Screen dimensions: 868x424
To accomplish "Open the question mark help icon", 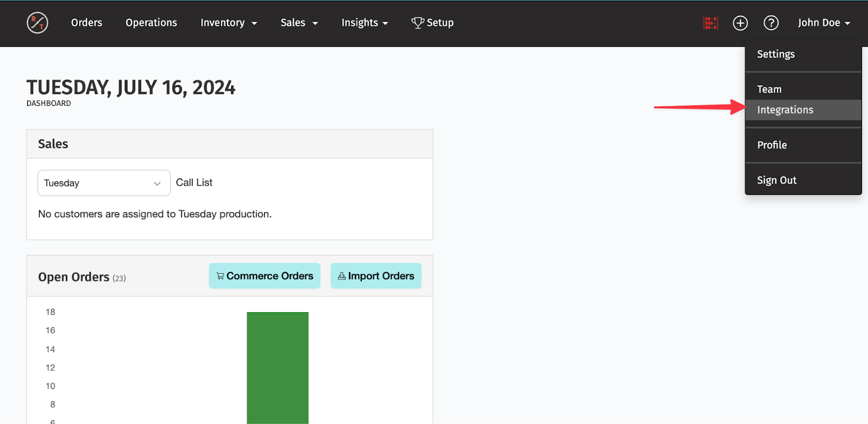I will pyautogui.click(x=771, y=23).
